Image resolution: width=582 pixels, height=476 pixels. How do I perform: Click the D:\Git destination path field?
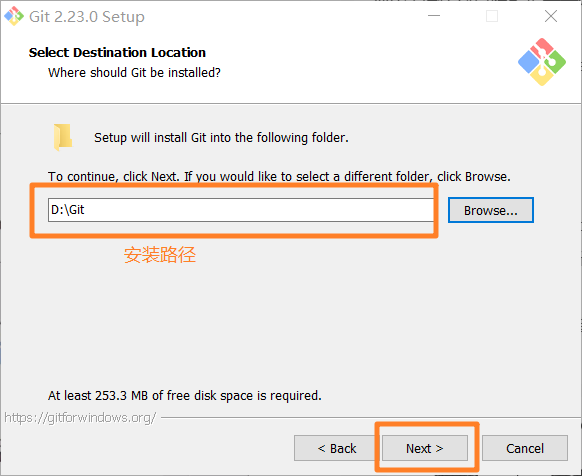click(241, 210)
